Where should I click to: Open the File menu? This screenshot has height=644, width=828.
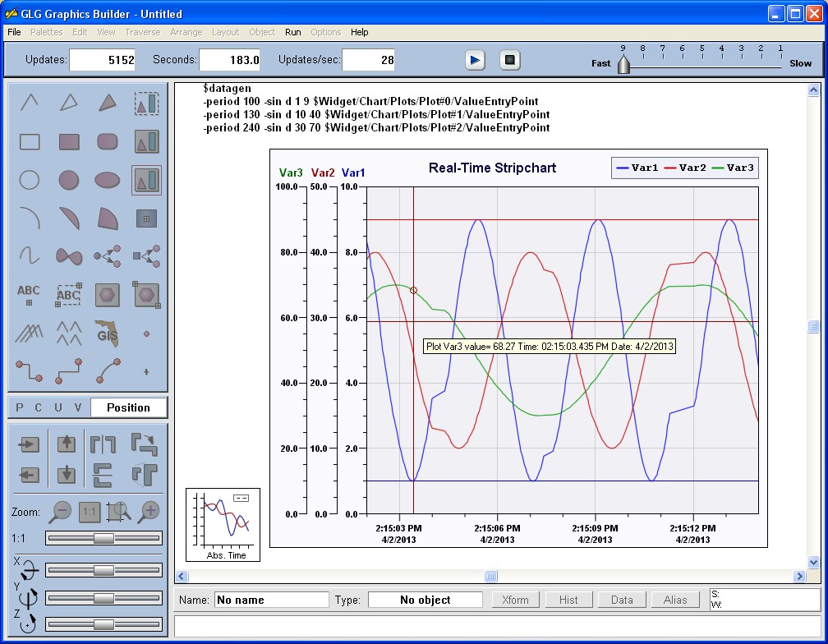pyautogui.click(x=14, y=32)
